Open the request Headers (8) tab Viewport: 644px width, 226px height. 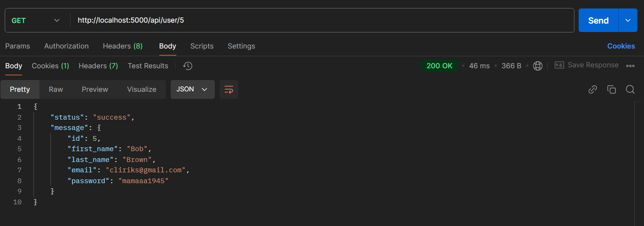pyautogui.click(x=123, y=46)
